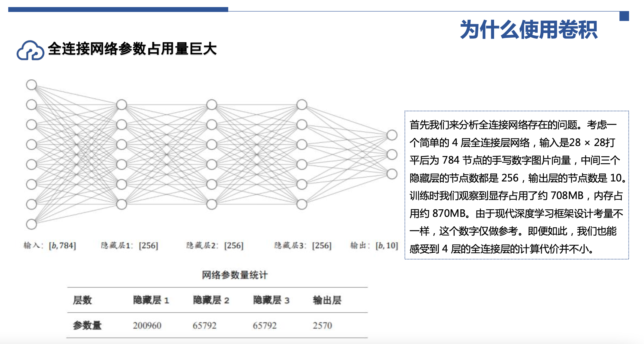This screenshot has width=644, height=344.
Task: Click text line mentioning 用约 870MB
Action: tap(516, 214)
